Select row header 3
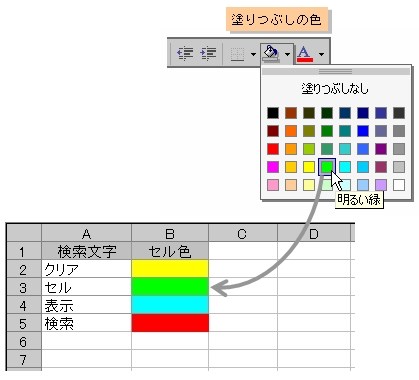This screenshot has height=380, width=419. pos(24,287)
